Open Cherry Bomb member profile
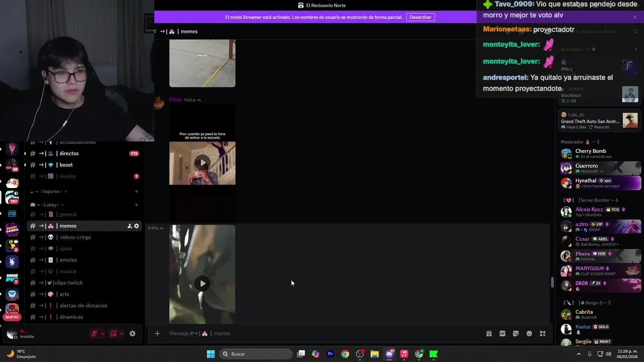This screenshot has height=362, width=644. [x=600, y=153]
